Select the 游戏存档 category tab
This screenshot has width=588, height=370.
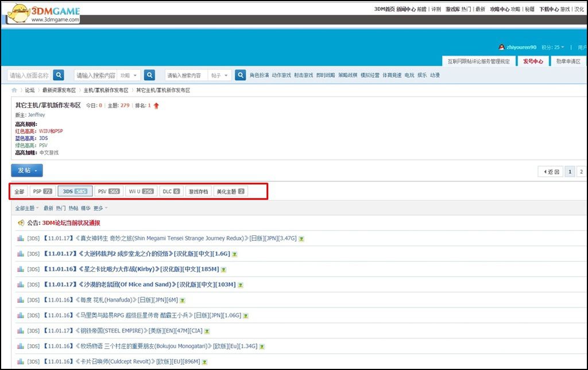198,192
